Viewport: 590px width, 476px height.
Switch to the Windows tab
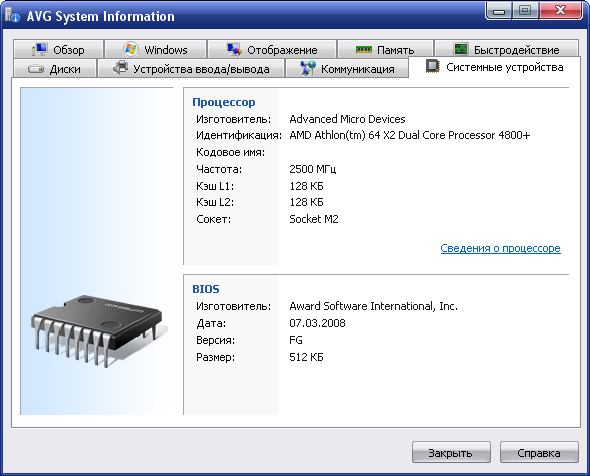pos(155,49)
